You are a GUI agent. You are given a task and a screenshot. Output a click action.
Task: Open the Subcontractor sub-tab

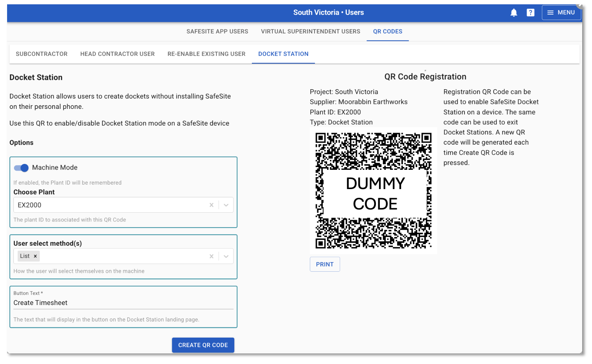(42, 54)
